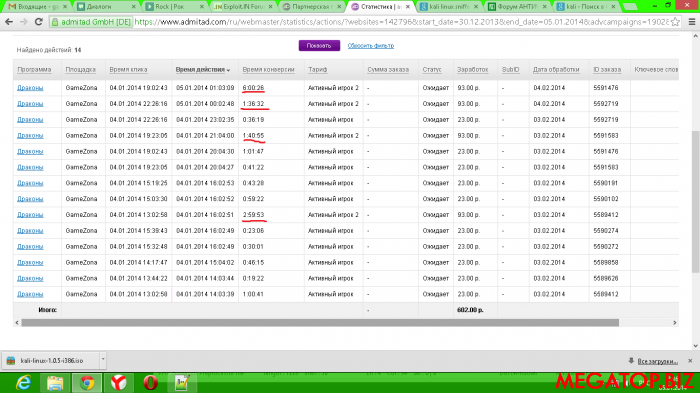Screen dimensions: 700x393
Task: Close the Форум АНТИ tab
Action: pos(544,7)
